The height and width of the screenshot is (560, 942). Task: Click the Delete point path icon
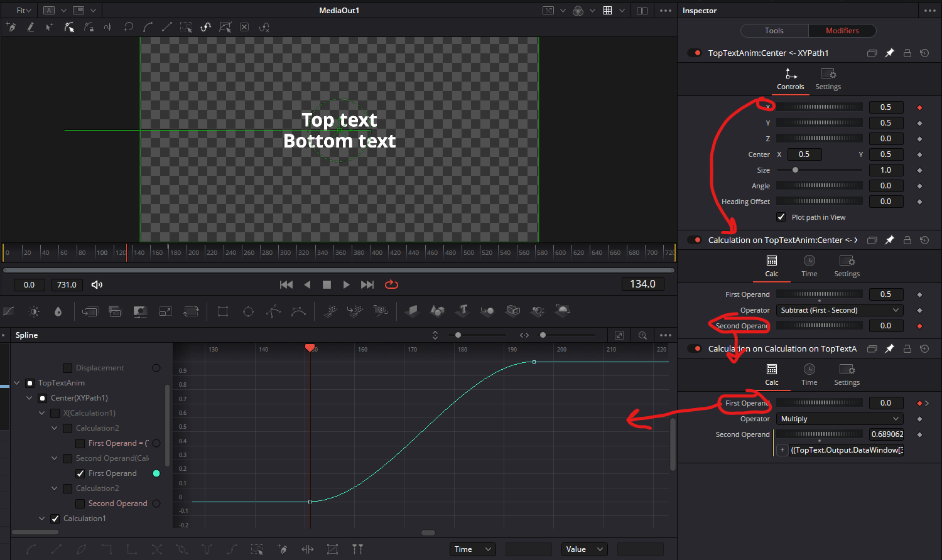244,27
